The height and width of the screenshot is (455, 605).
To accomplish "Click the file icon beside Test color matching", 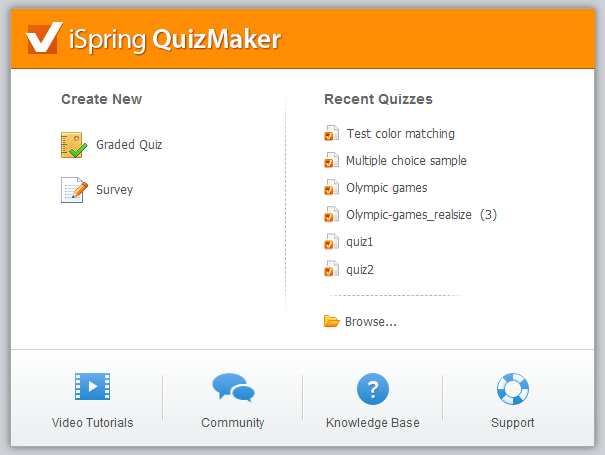I will coord(331,133).
